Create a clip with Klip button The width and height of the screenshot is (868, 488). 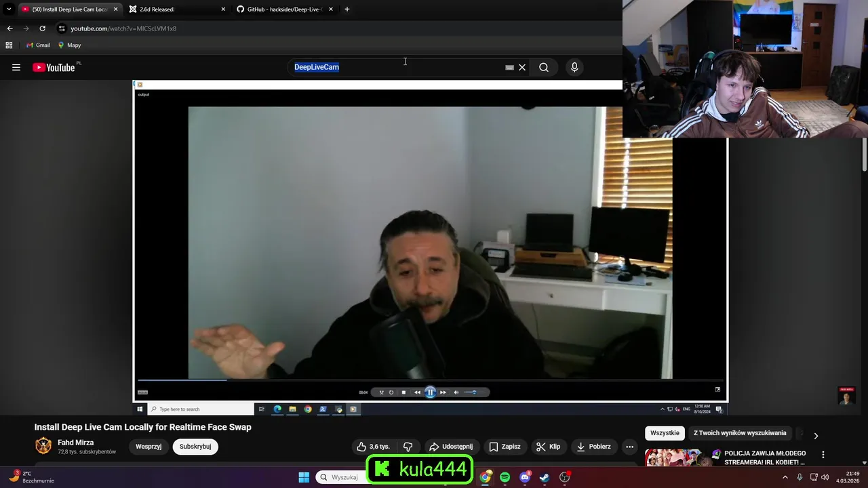pos(548,447)
